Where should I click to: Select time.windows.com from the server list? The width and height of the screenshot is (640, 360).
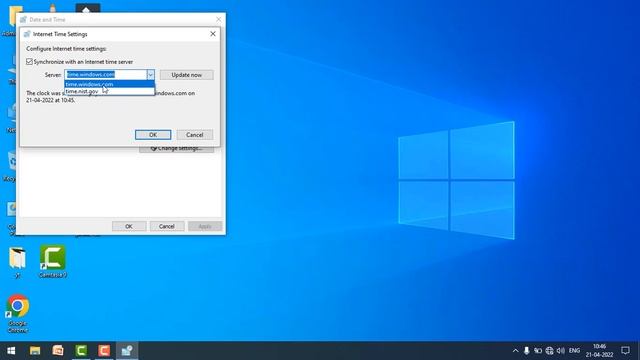109,84
